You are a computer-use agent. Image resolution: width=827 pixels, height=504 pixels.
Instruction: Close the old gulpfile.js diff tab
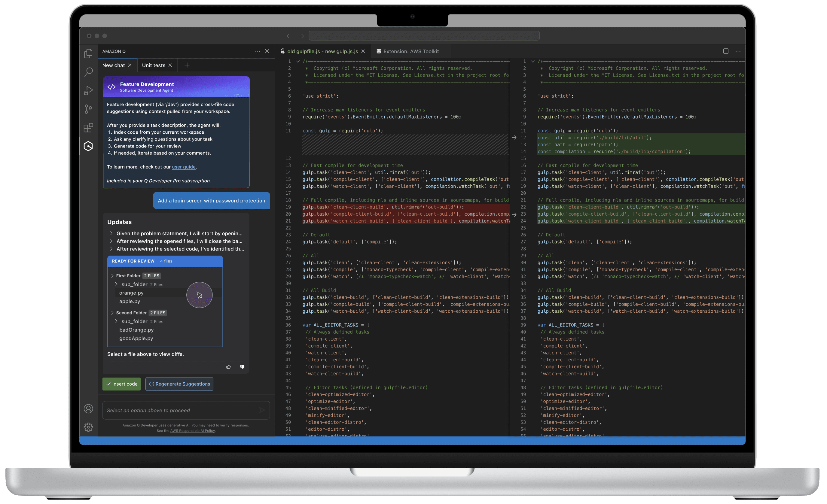363,51
